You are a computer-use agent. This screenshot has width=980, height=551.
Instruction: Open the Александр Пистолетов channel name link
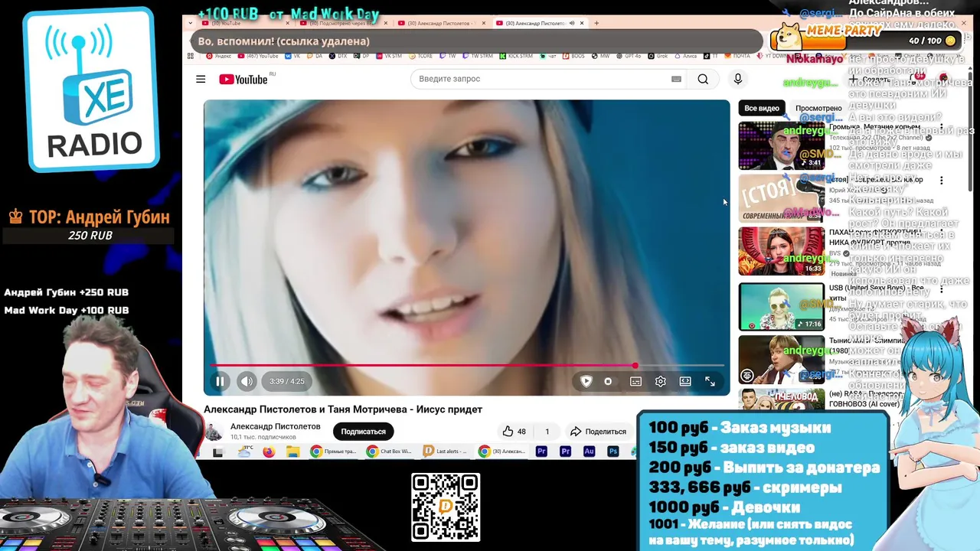276,426
